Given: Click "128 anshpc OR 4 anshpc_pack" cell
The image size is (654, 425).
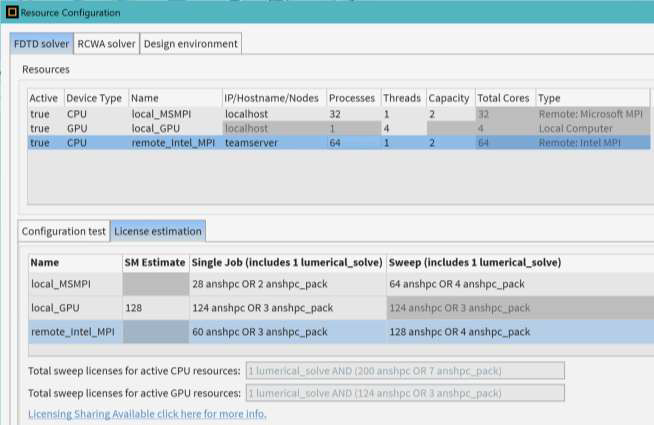Looking at the screenshot, I should (x=520, y=332).
